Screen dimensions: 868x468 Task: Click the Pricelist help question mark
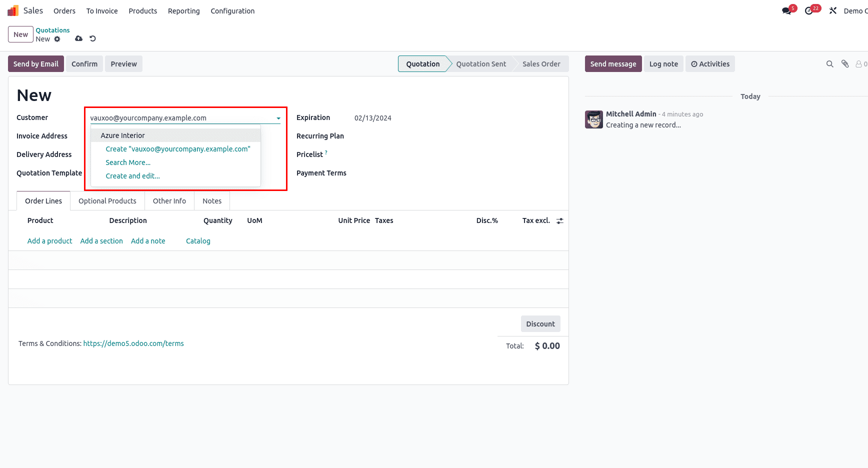coord(326,152)
